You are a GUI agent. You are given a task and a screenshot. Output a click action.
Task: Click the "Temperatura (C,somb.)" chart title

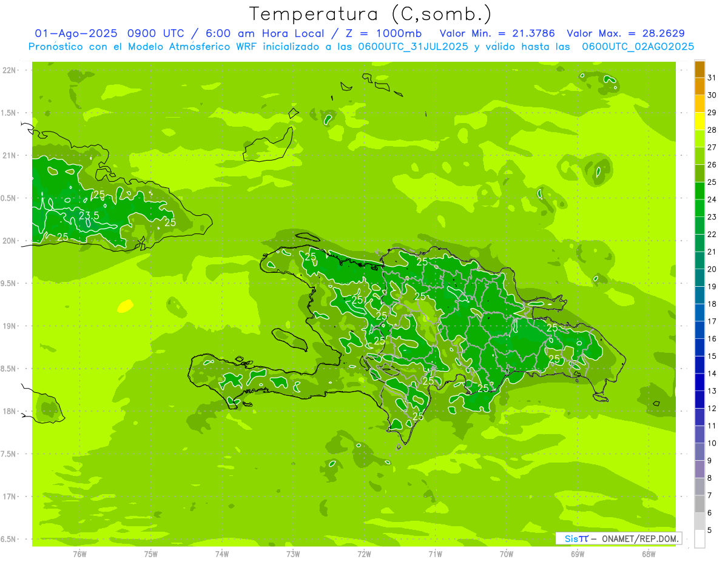click(371, 14)
